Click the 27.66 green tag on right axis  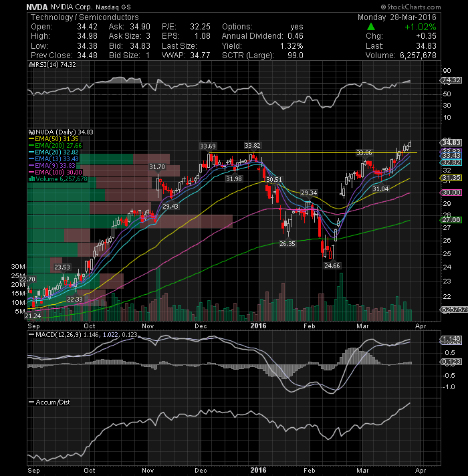pyautogui.click(x=451, y=219)
